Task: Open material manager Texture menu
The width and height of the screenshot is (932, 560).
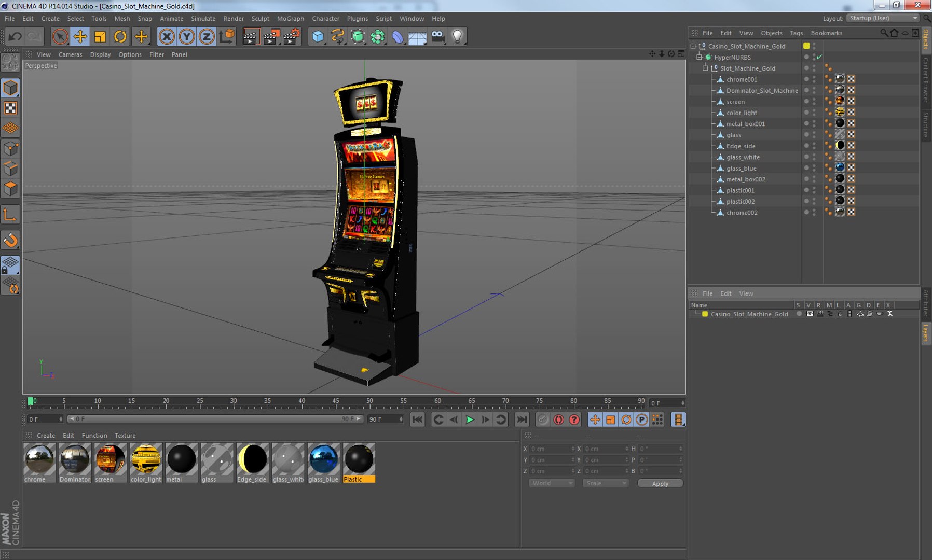Action: pos(125,436)
